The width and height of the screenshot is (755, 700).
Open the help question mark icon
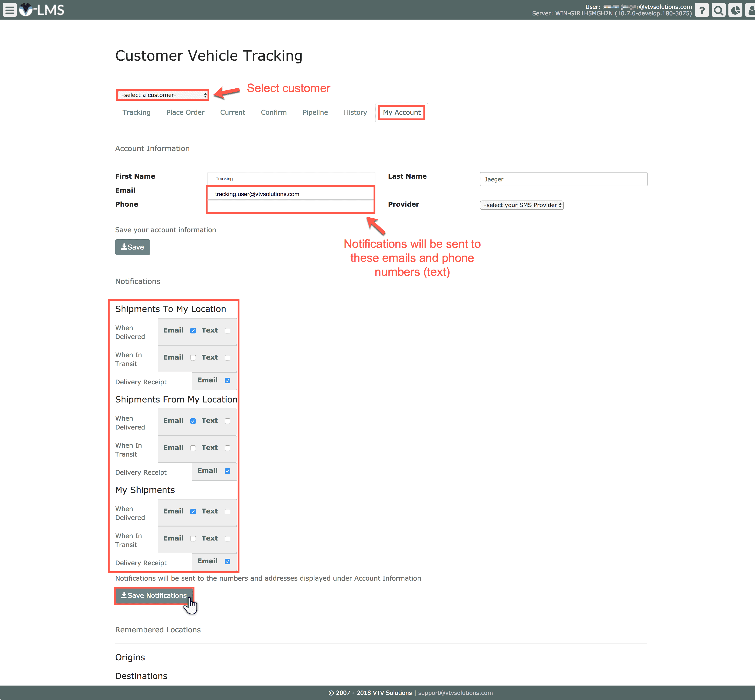click(x=702, y=10)
